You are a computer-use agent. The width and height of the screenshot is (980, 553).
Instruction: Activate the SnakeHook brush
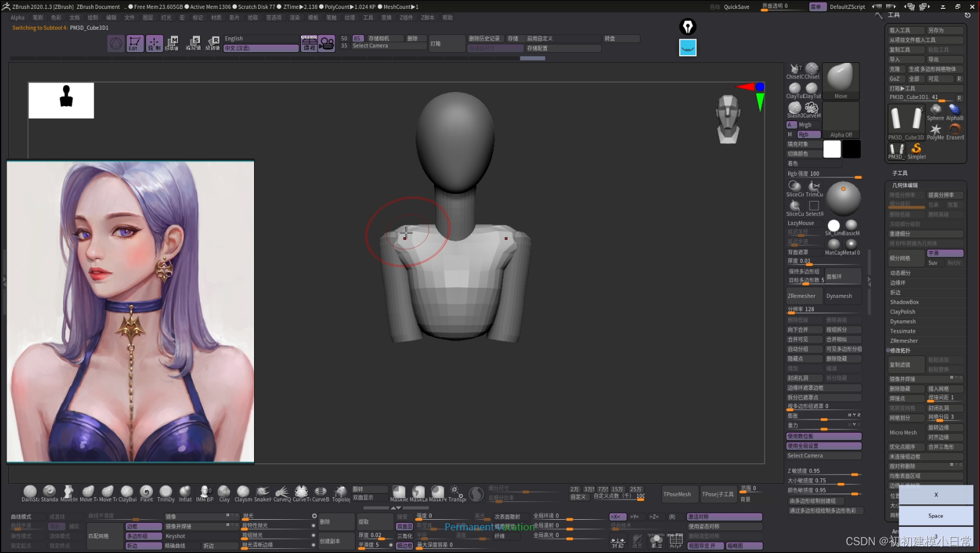coord(262,492)
